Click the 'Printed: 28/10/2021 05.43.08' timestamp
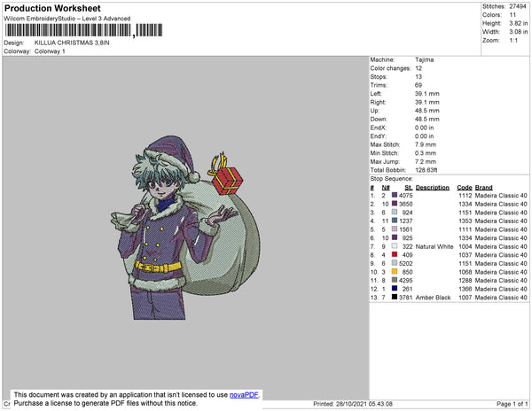The height and width of the screenshot is (411, 532). point(353,404)
